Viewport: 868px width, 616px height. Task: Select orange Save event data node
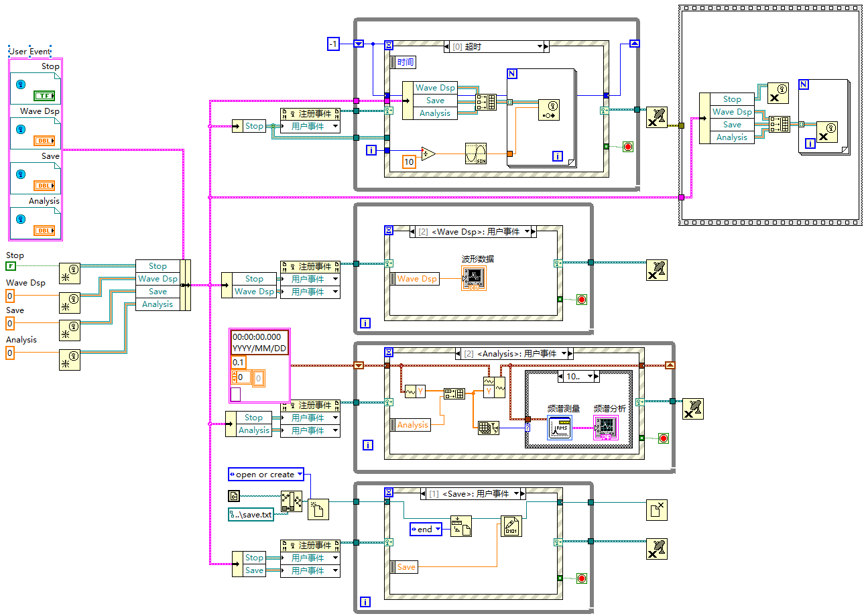tap(404, 567)
